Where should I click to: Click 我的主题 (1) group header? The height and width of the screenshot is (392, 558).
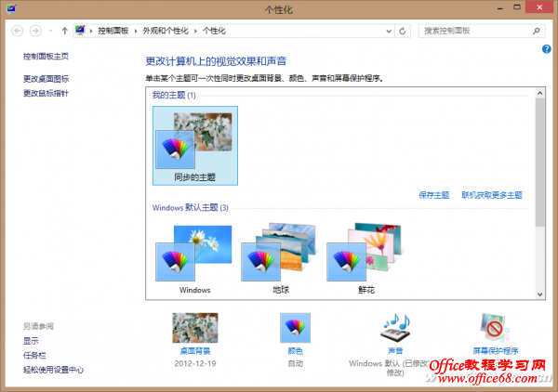(174, 95)
